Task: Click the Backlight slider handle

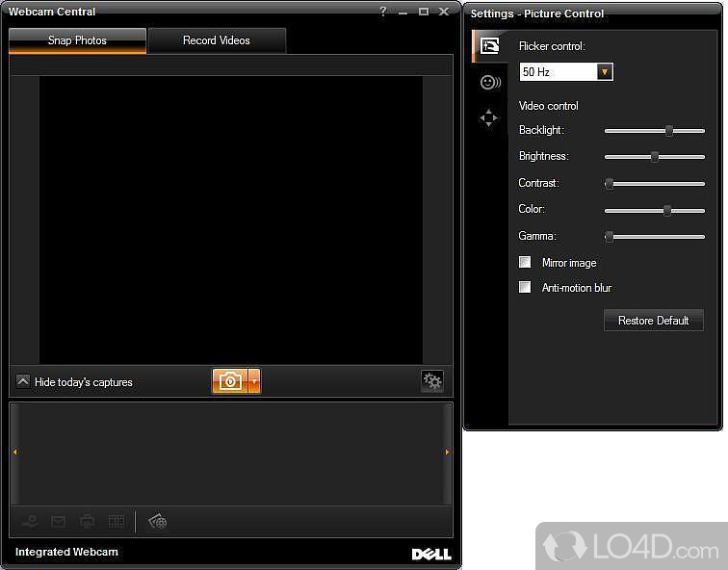Action: coord(668,131)
